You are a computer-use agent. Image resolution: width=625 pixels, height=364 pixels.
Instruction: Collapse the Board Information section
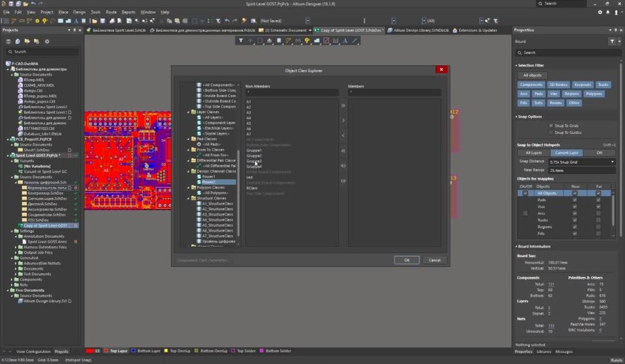tap(516, 246)
